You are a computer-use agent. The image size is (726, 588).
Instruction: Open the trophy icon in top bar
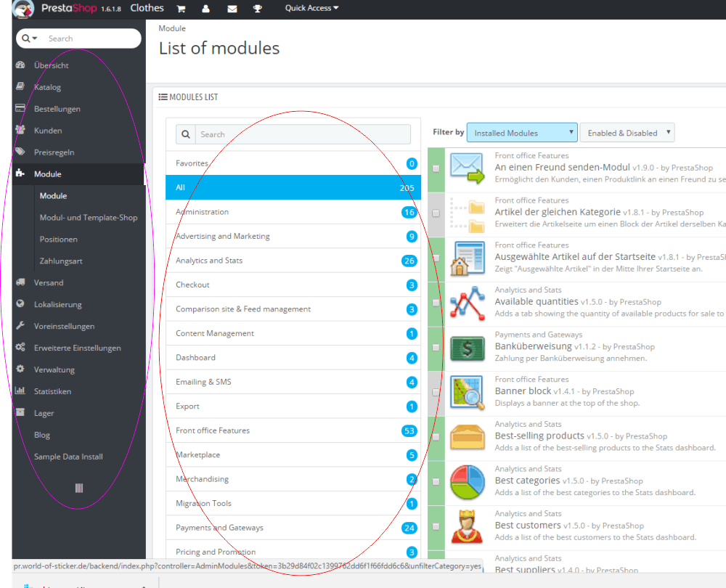[x=258, y=8]
